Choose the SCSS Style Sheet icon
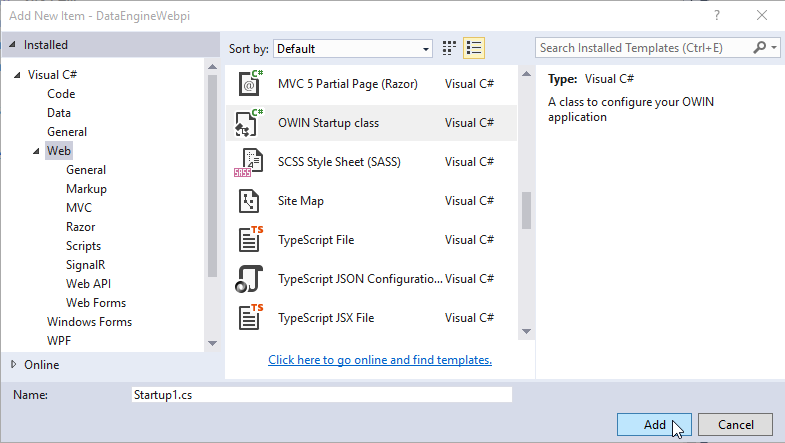785x443 pixels. tap(249, 162)
